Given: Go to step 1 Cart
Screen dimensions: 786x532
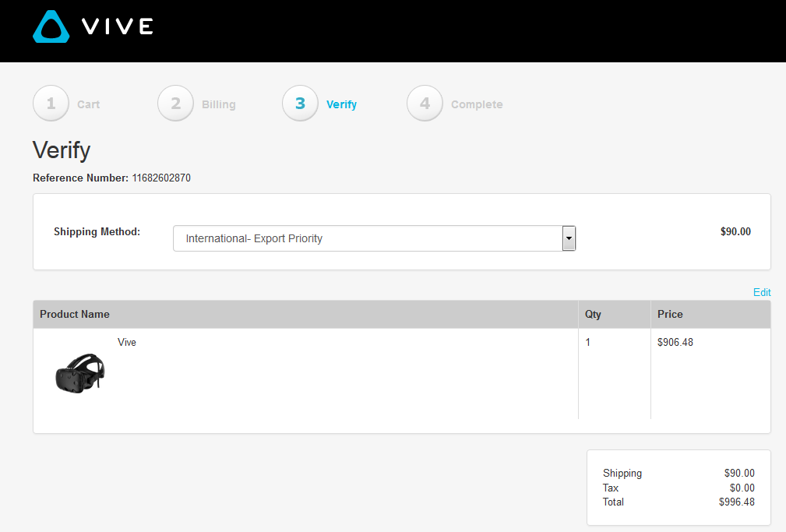Looking at the screenshot, I should pyautogui.click(x=67, y=104).
